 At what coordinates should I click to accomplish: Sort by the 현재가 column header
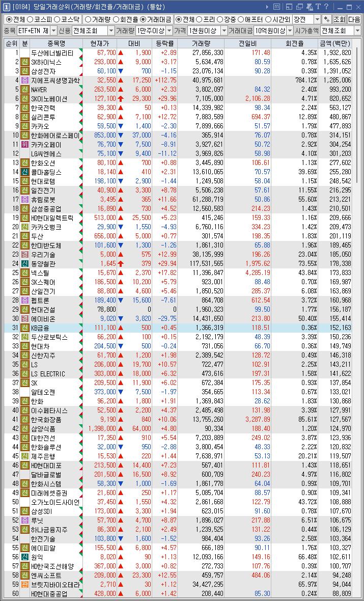click(x=100, y=43)
